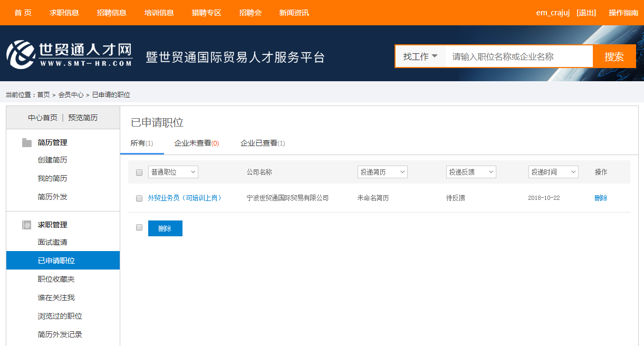
Task: Tick the header select-all checkbox
Action: [x=139, y=172]
